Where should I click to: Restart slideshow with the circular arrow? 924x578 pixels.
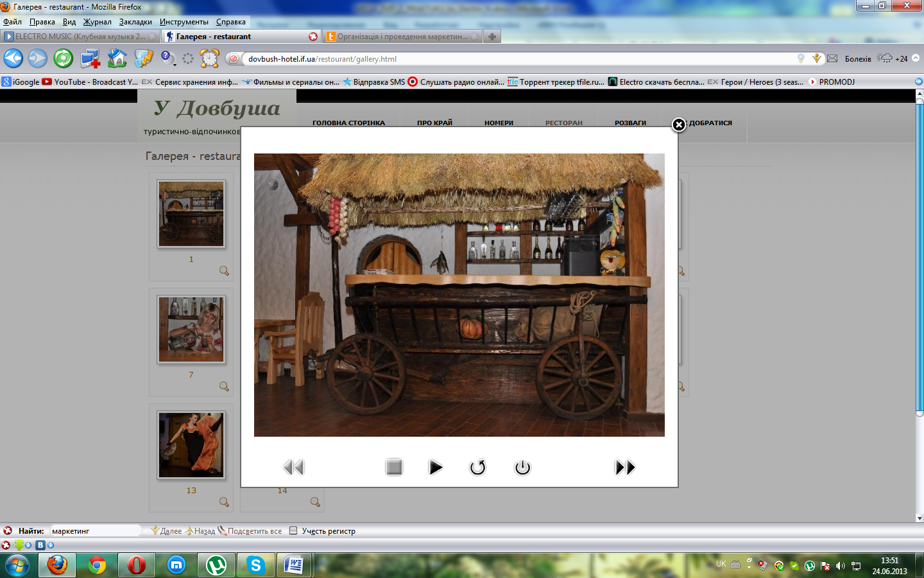coord(478,467)
